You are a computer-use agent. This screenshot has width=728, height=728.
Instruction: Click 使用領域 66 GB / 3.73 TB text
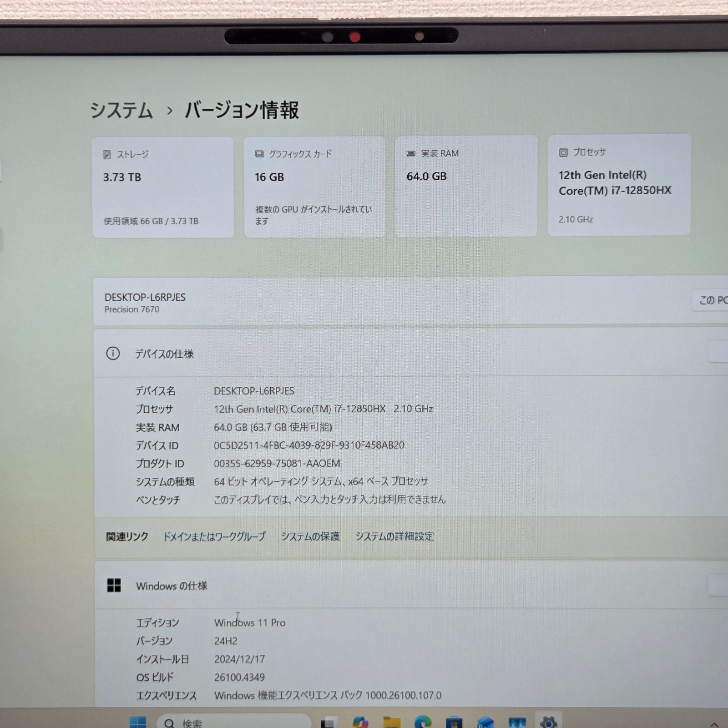coord(151,221)
